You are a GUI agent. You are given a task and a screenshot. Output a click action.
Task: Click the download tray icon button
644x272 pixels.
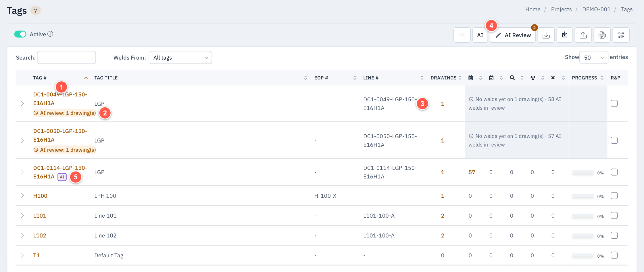546,35
